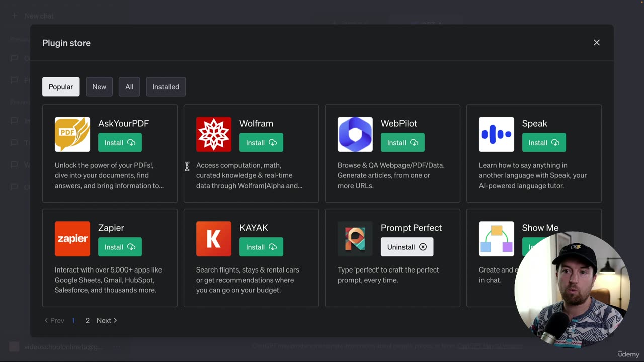Switch to the New tab

(99, 87)
